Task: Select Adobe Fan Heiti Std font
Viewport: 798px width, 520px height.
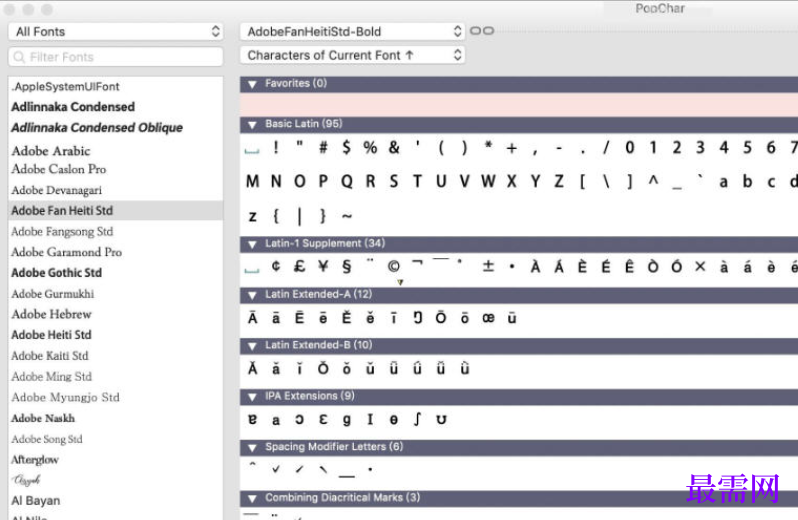Action: pyautogui.click(x=116, y=211)
